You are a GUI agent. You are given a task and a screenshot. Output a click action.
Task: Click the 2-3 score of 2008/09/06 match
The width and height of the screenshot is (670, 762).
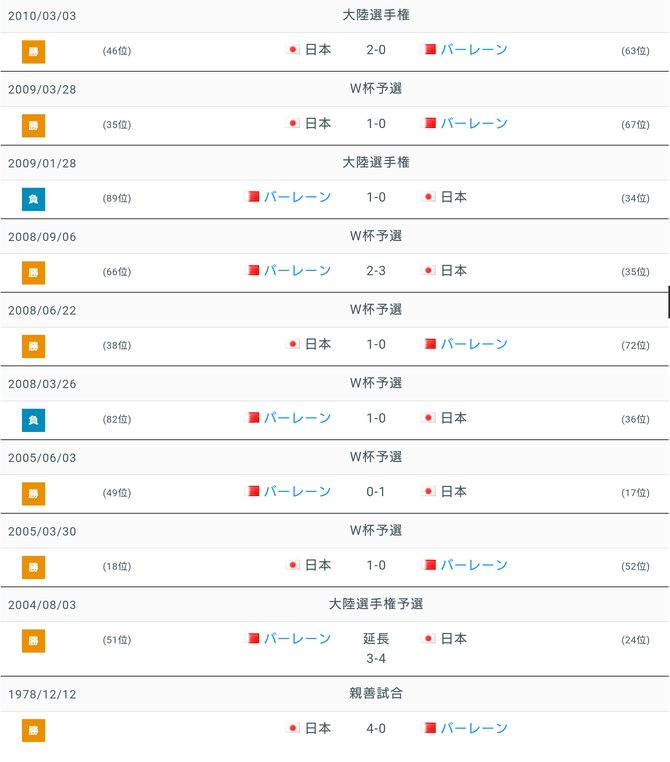[x=376, y=271]
